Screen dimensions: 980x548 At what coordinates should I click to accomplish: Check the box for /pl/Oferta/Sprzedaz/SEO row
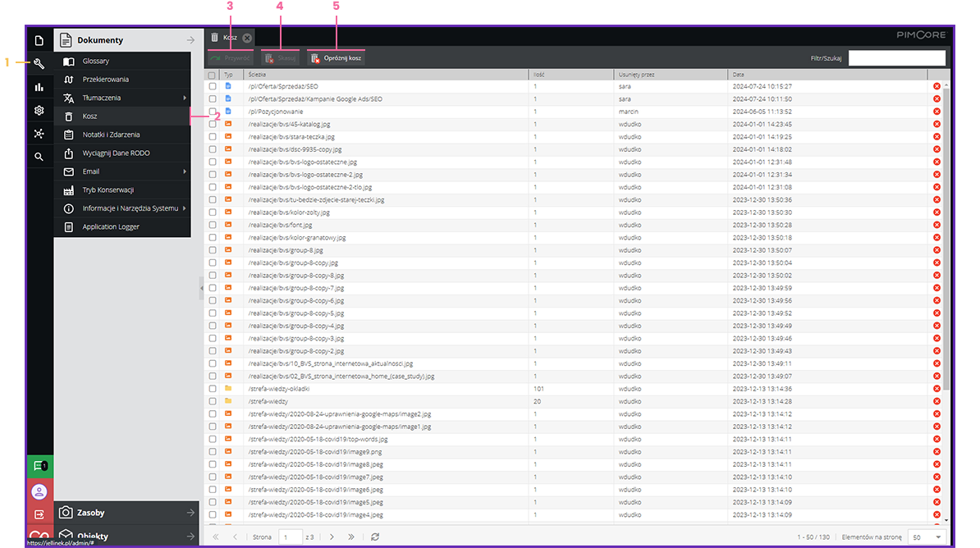point(213,86)
